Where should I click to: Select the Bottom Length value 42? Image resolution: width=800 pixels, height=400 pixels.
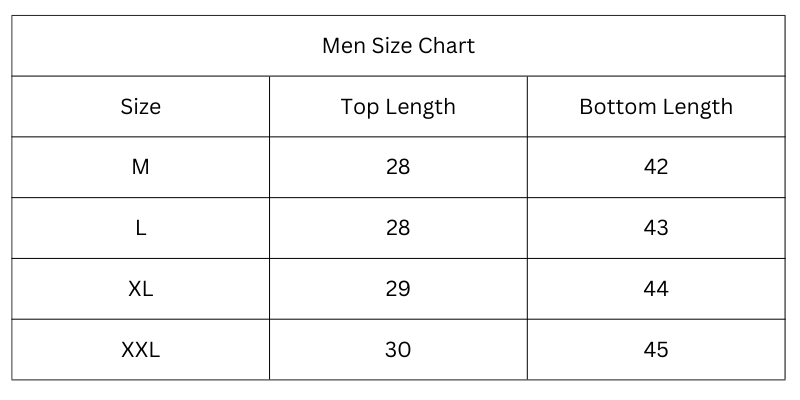point(656,167)
